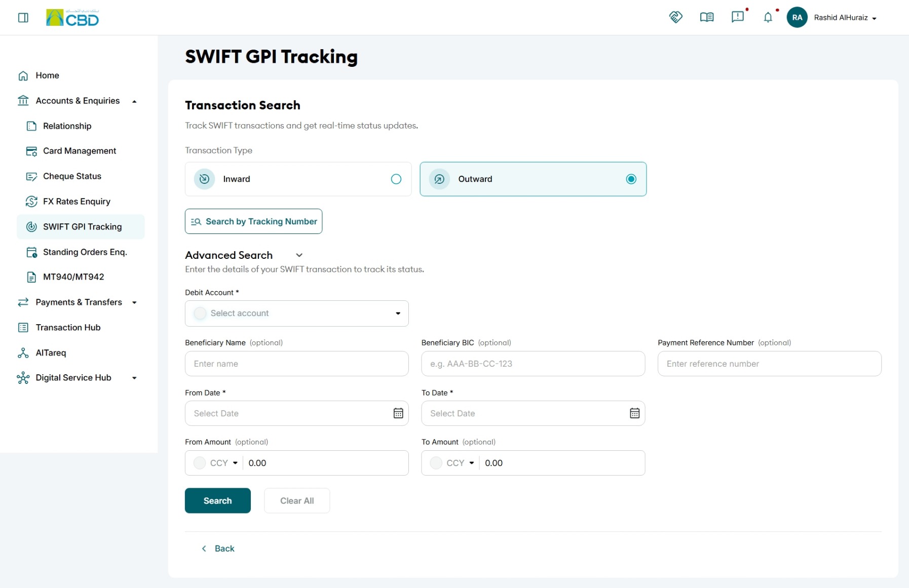The image size is (909, 588).
Task: Open From Date calendar picker icon
Action: pyautogui.click(x=398, y=413)
